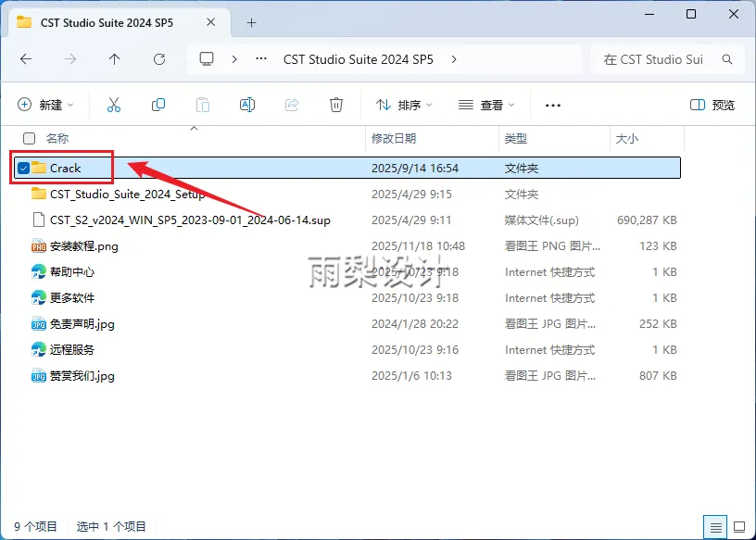Click the date 2024/1/28 20:22

pos(415,324)
